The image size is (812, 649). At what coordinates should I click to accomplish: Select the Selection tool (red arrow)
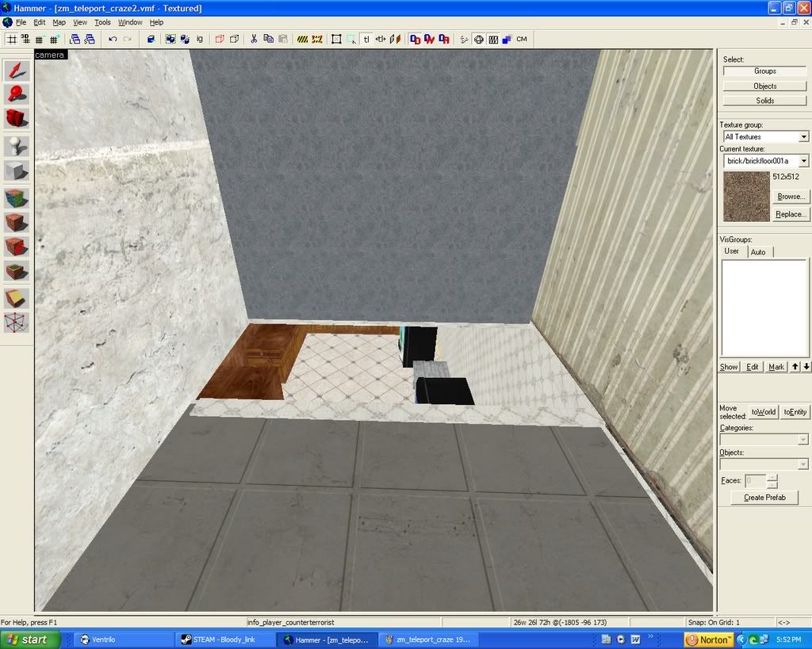17,70
